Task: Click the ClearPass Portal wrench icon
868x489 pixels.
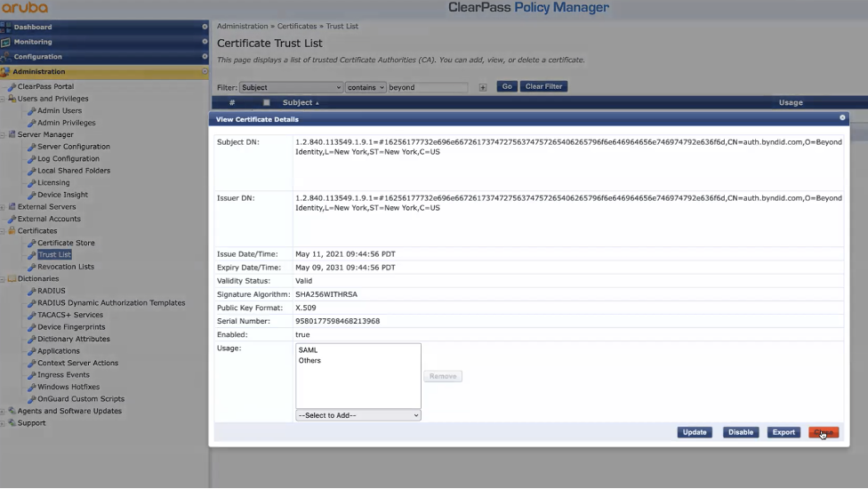Action: point(12,87)
